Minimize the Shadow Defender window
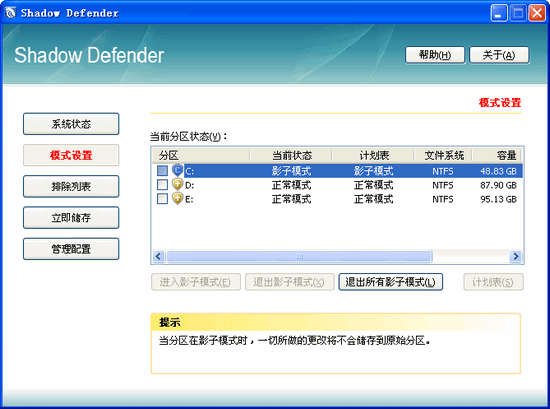The width and height of the screenshot is (550, 409). pyautogui.click(x=499, y=13)
